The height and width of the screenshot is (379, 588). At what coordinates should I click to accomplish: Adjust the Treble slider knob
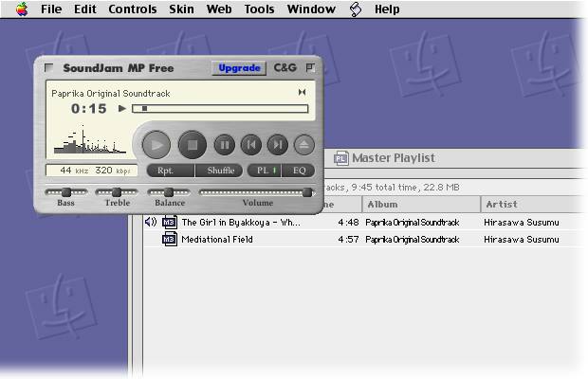(117, 192)
